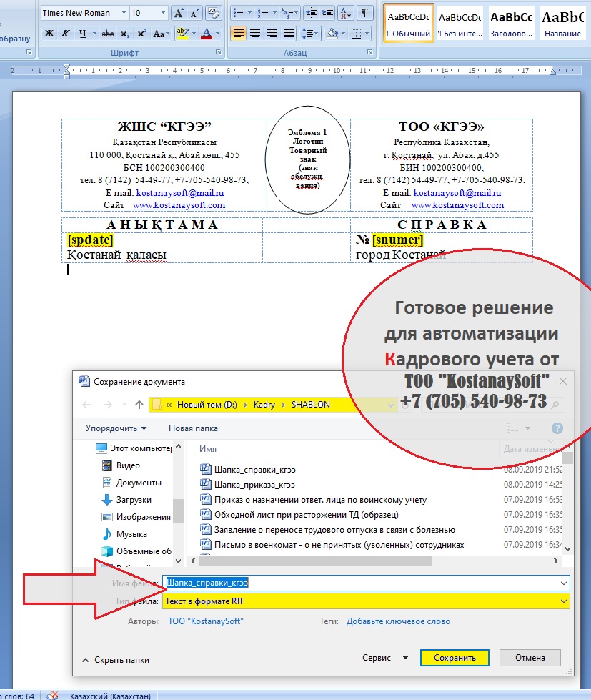Viewport: 591px width, 700px height.
Task: Decrease paragraph indent
Action: point(312,13)
